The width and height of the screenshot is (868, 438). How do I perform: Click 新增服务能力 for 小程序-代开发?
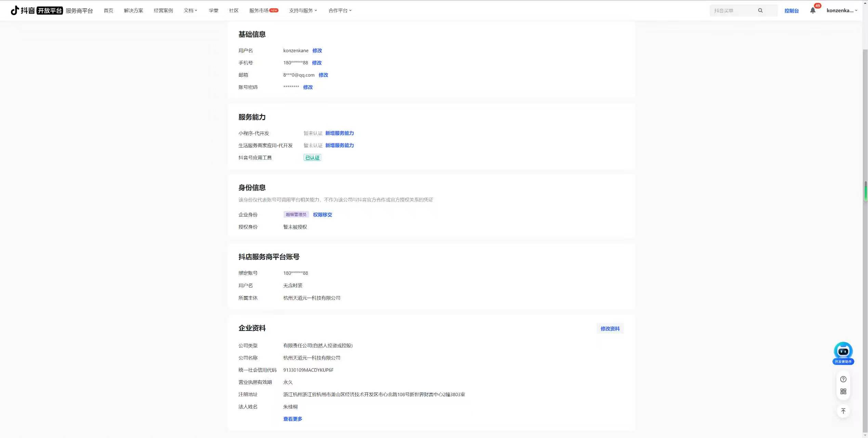[x=339, y=133]
